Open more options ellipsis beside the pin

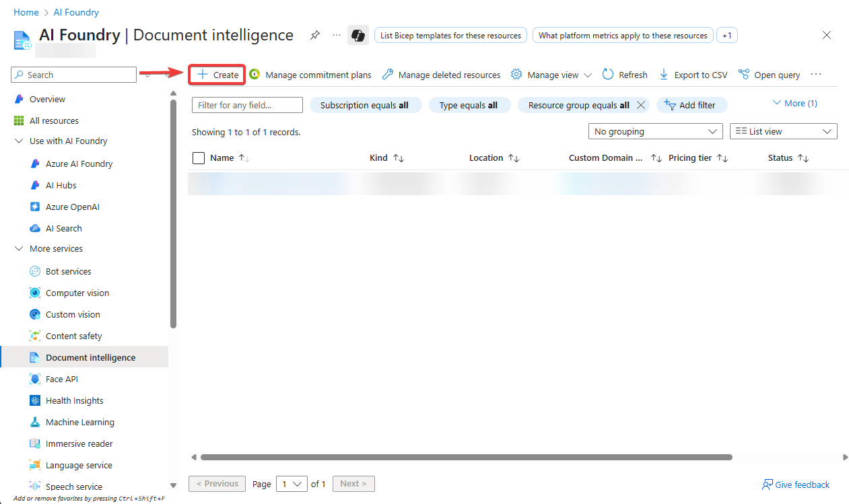click(337, 35)
